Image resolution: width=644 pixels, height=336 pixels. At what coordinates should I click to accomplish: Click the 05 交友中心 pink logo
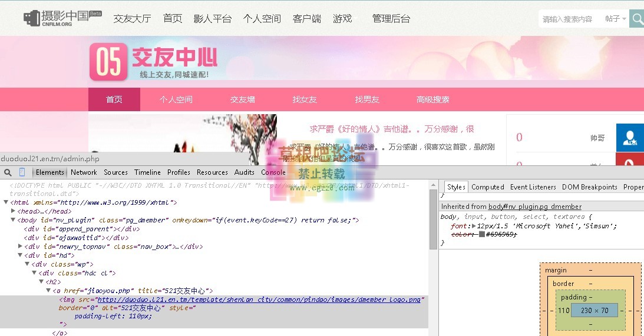tap(154, 62)
